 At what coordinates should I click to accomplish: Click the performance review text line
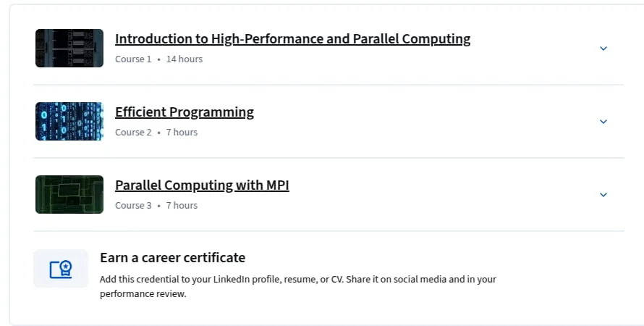tap(143, 294)
